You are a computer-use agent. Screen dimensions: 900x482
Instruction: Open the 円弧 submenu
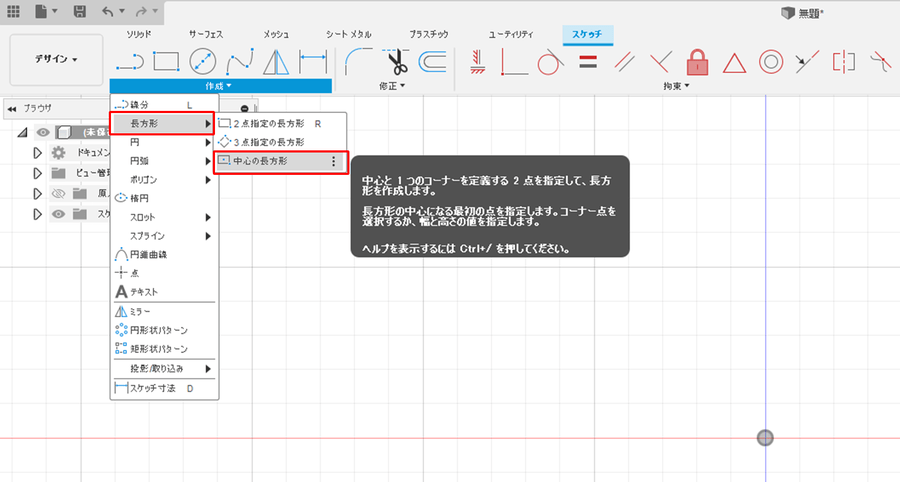click(x=164, y=161)
